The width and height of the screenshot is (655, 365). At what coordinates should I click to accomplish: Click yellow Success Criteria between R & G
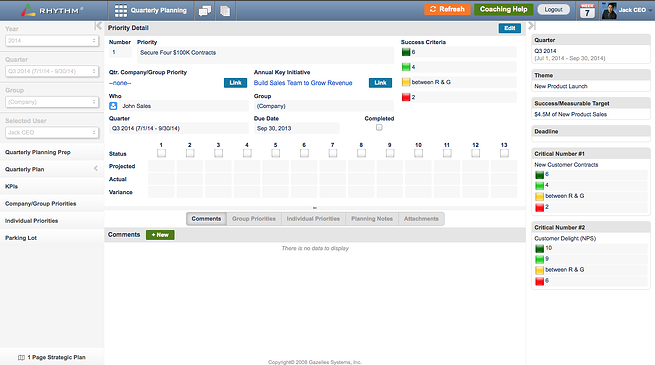tap(406, 82)
